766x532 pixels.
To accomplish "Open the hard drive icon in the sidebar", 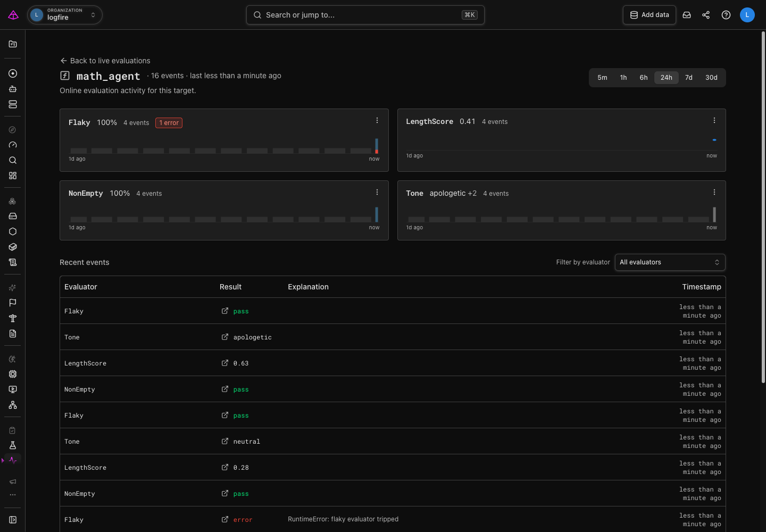I will pos(13,216).
